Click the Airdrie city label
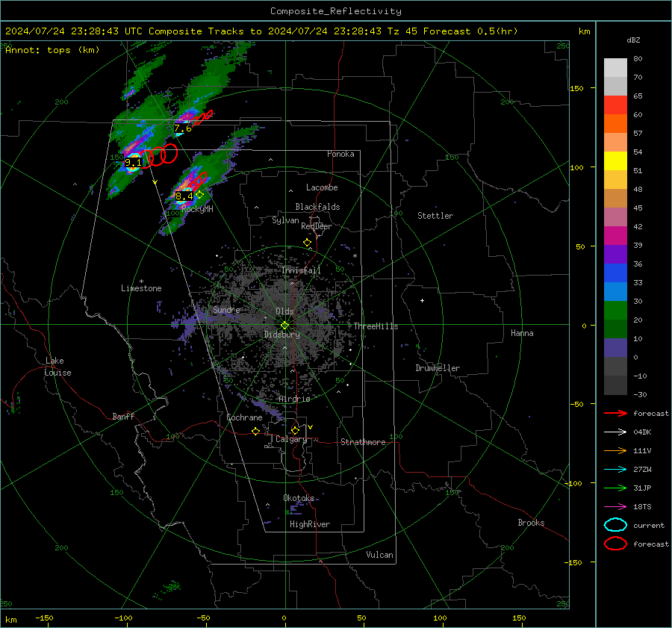672x628 pixels. point(294,399)
